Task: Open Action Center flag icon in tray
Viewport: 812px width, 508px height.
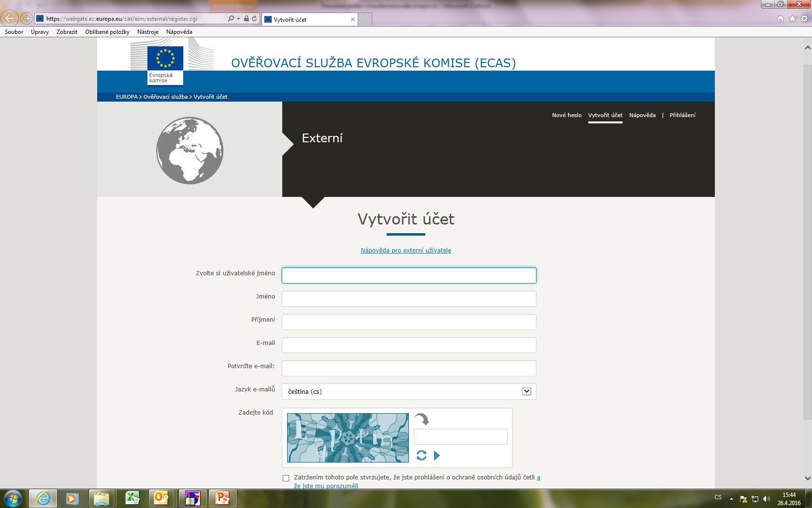Action: click(x=744, y=499)
